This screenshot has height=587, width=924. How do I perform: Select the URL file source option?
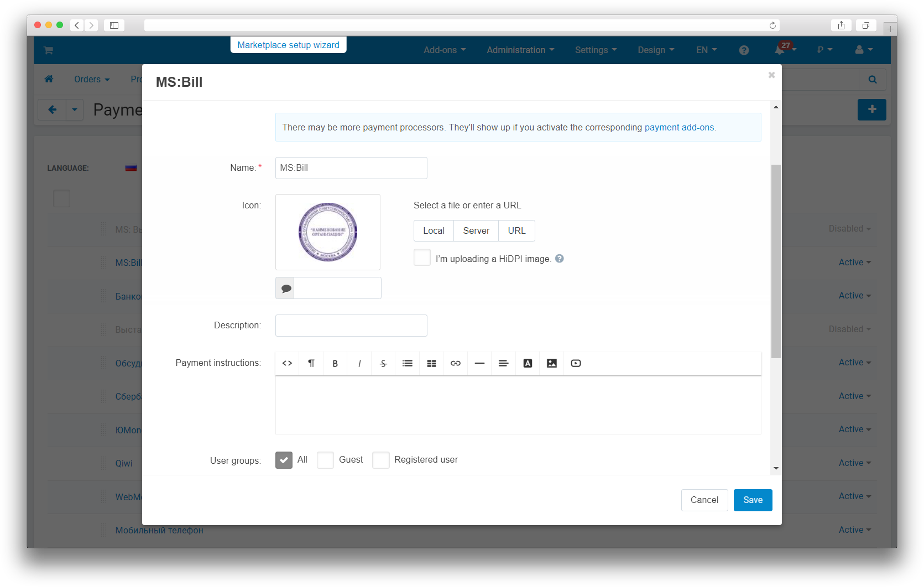click(516, 231)
